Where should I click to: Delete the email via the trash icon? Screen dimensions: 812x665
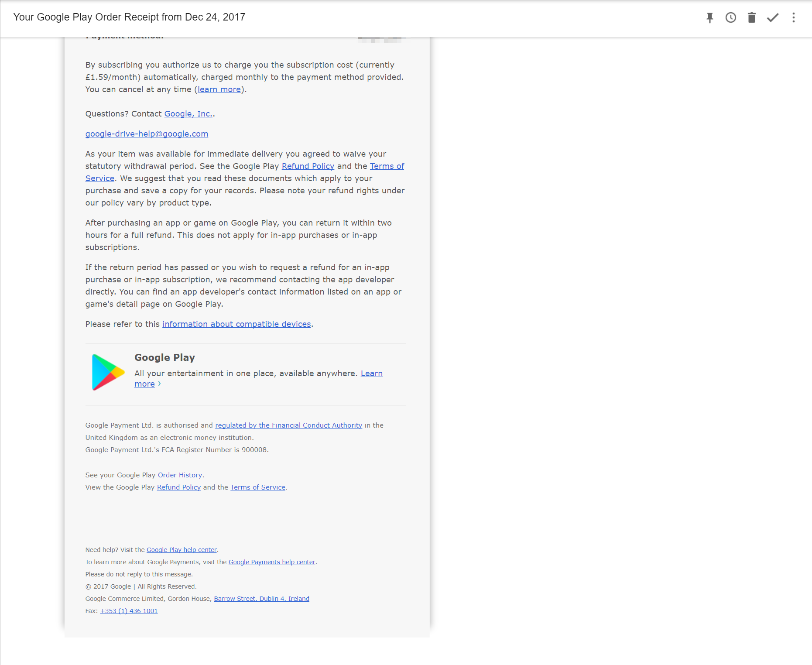click(x=752, y=17)
